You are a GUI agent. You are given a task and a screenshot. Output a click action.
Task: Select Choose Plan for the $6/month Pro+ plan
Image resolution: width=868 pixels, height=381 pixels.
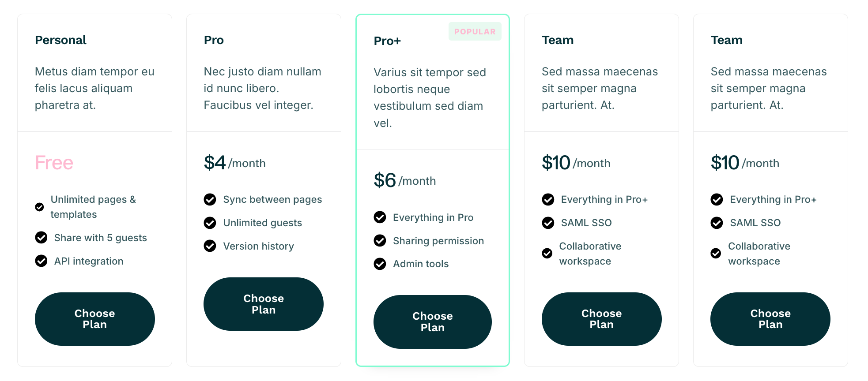[x=432, y=321]
